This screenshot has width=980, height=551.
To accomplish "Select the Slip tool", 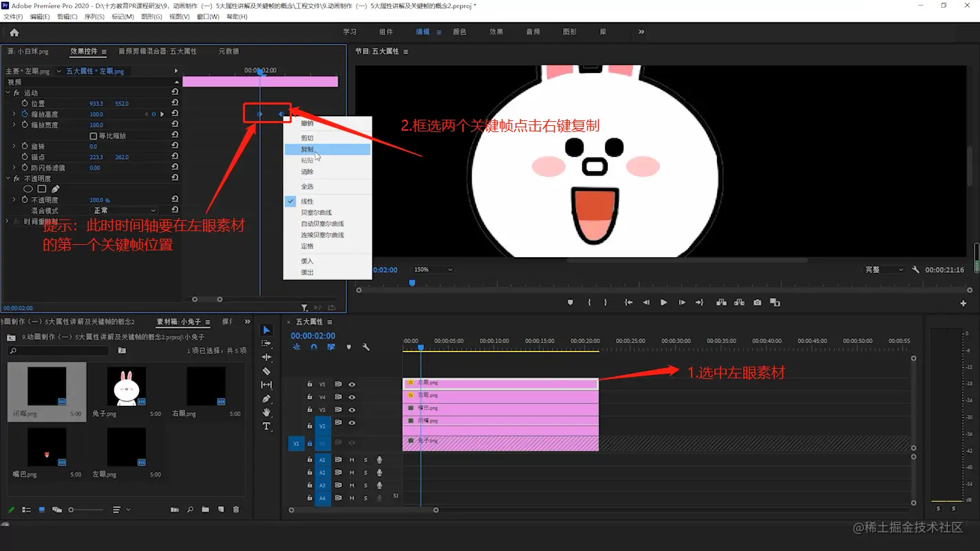I will [267, 385].
